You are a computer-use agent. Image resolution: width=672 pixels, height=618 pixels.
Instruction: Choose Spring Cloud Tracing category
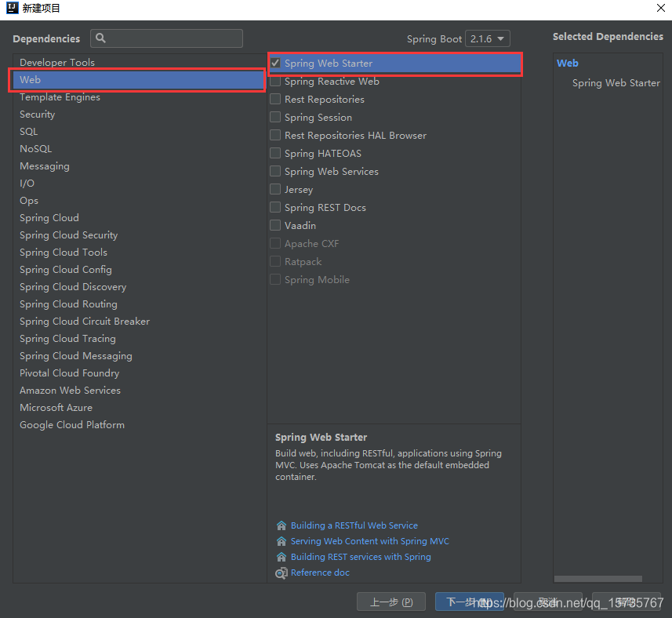(x=140, y=338)
